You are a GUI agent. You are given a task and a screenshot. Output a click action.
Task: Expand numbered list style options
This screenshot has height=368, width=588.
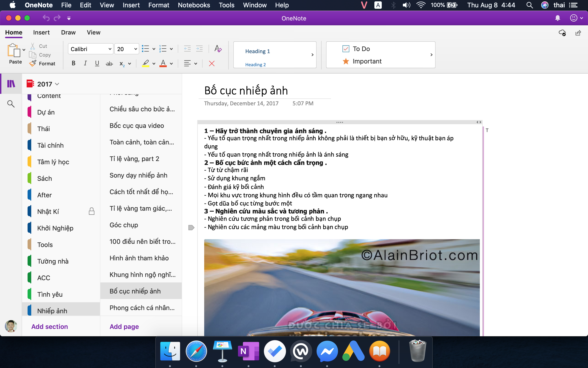coord(171,49)
